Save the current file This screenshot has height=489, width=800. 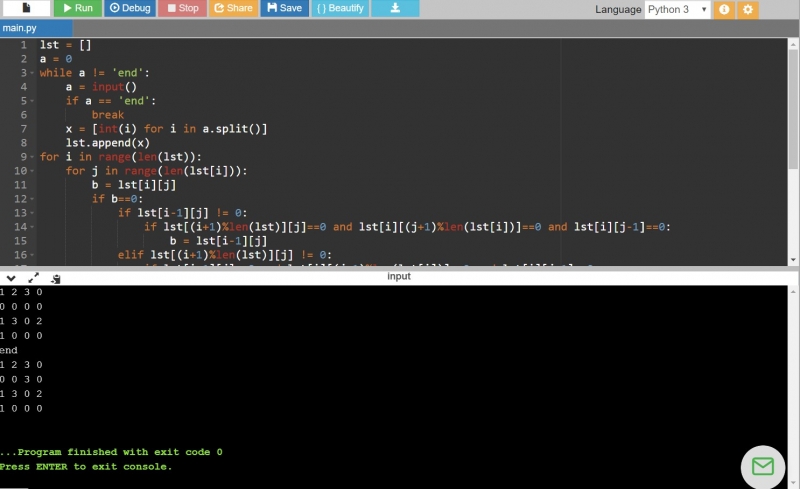coord(285,8)
